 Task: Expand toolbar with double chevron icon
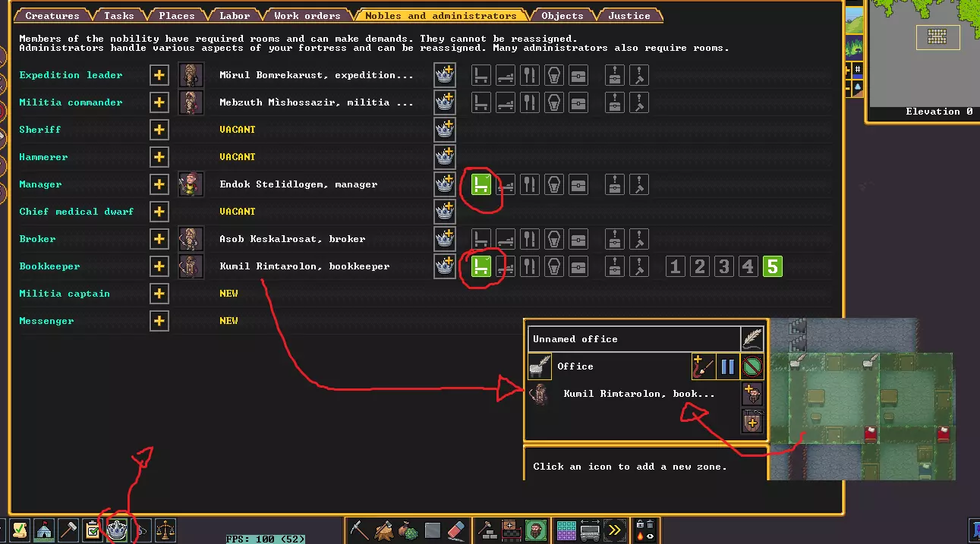point(614,530)
